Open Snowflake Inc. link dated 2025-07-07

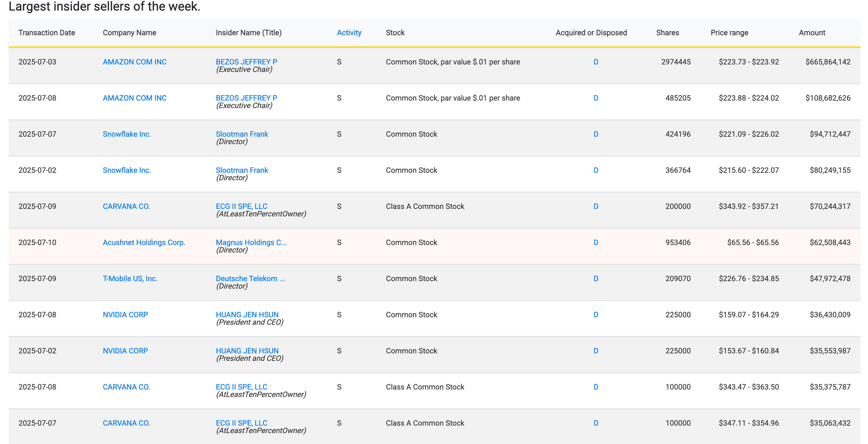tap(127, 134)
